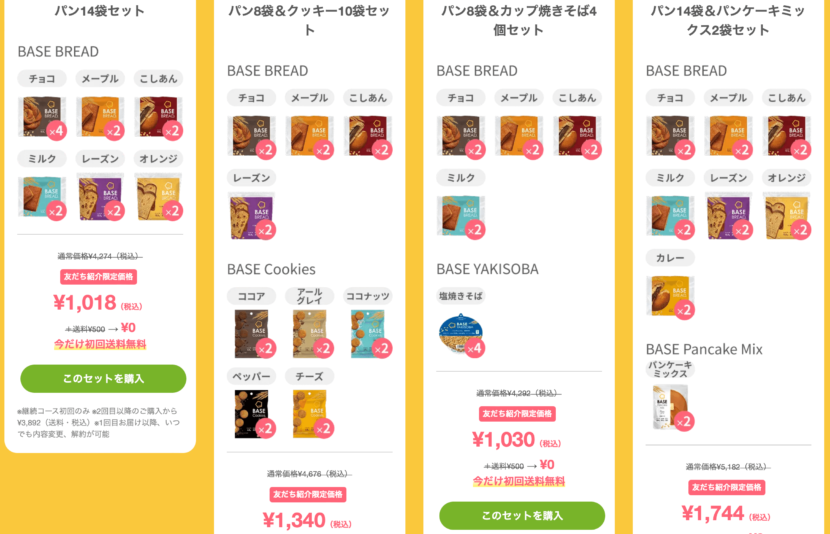Click the Curry bread image in fourth set
The width and height of the screenshot is (830, 534).
coord(670,296)
